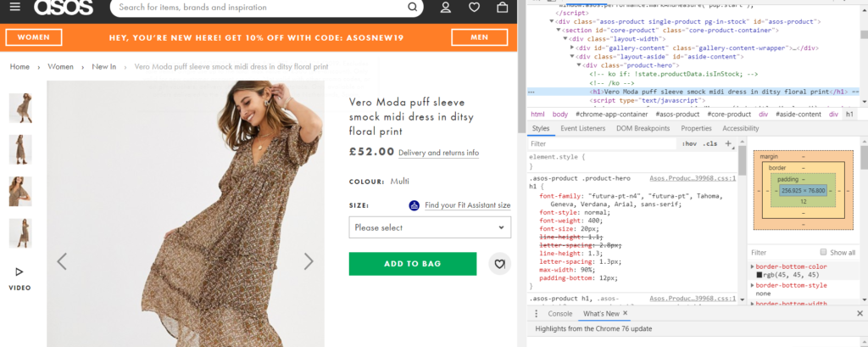This screenshot has width=868, height=347.
Task: Select #asos-product breadcrumb in DevTools
Action: tap(677, 115)
